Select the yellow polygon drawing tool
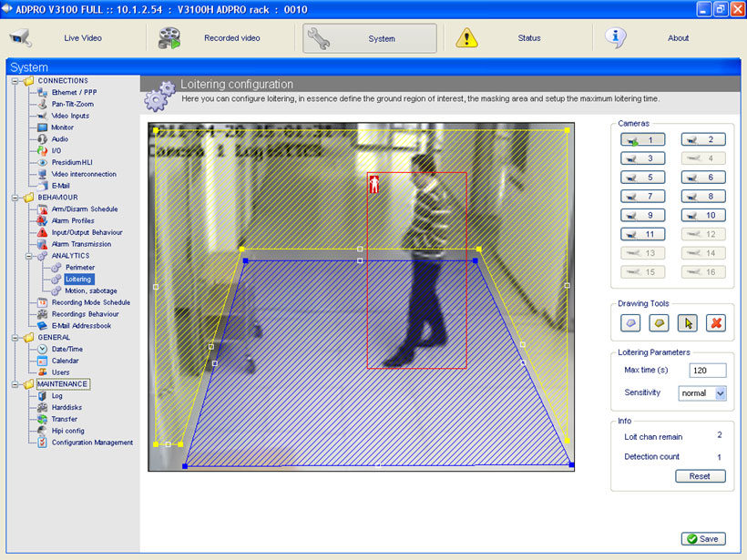Screen dimensions: 747x560 pos(659,322)
